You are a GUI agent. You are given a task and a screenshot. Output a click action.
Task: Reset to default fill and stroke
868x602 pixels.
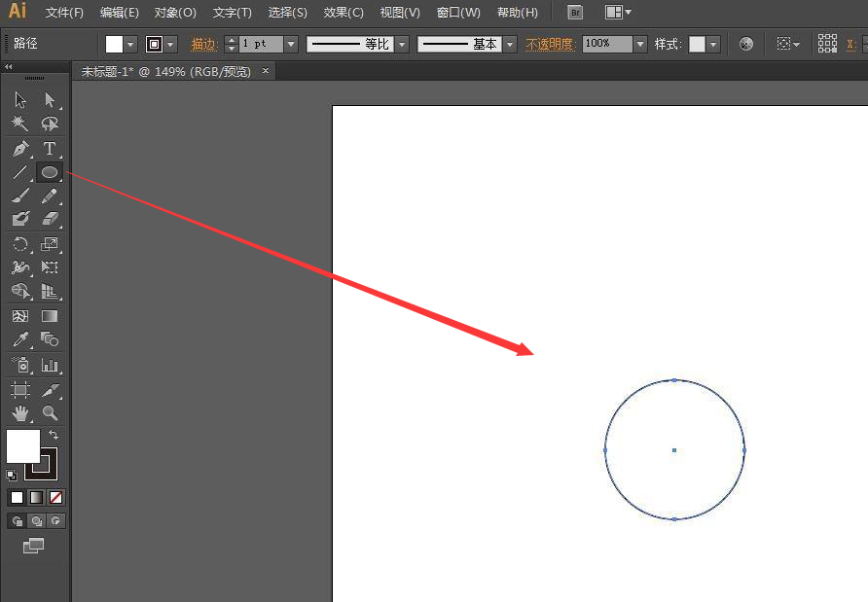(12, 475)
